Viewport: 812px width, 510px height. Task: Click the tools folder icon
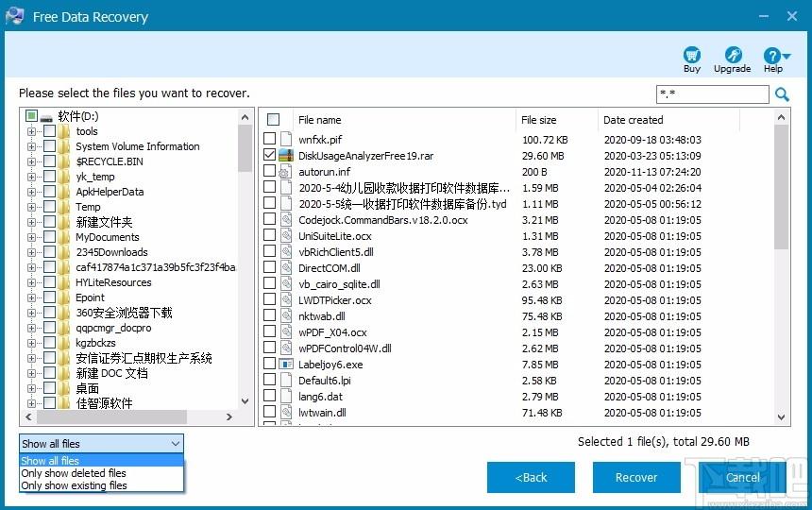pos(63,131)
